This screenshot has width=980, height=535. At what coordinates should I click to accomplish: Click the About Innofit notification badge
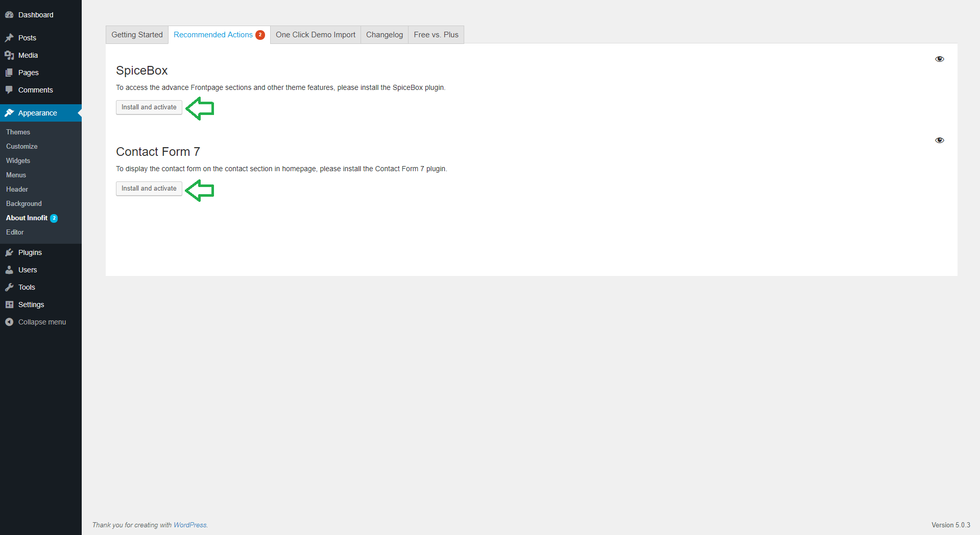54,218
